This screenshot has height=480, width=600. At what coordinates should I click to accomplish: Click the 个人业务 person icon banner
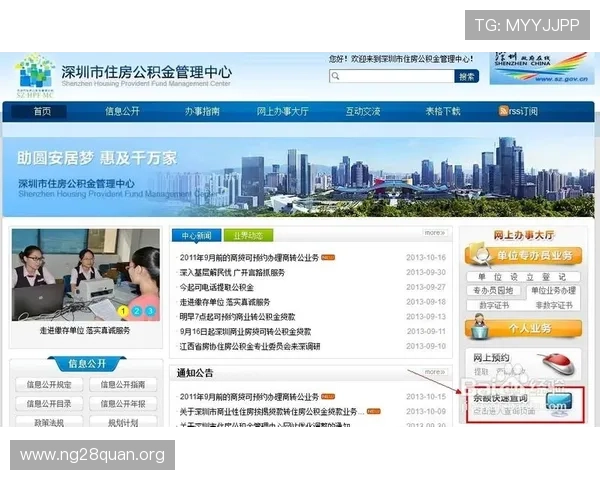(523, 328)
